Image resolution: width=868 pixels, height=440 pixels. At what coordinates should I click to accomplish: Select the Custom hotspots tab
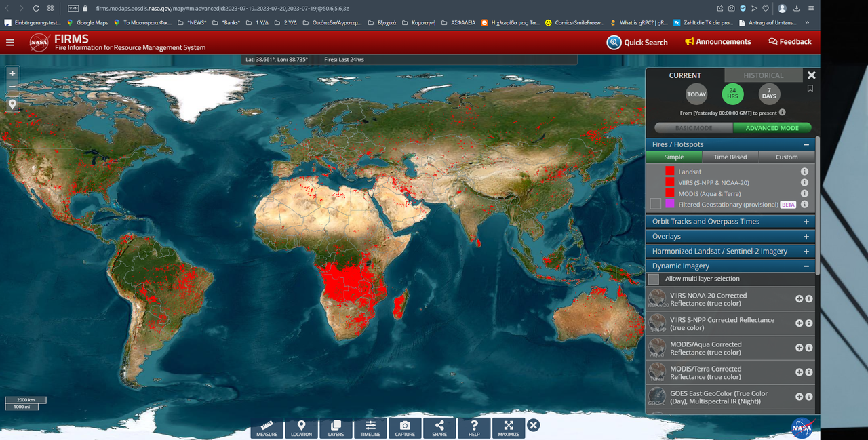click(x=787, y=157)
